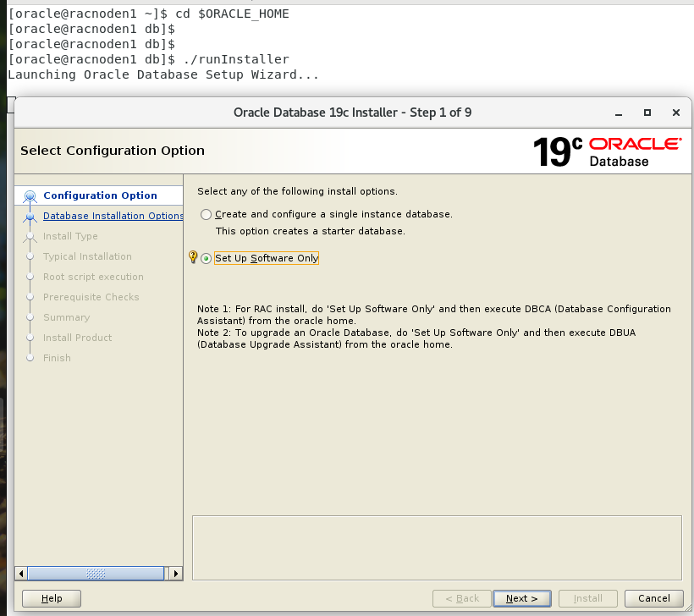
Task: Click 'Select any of the following install options.' text
Action: (x=297, y=191)
